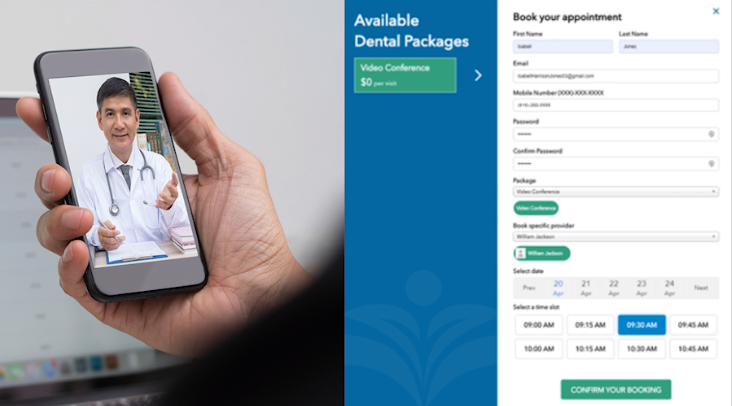The image size is (732, 406).
Task: Open the Package dropdown
Action: point(616,192)
